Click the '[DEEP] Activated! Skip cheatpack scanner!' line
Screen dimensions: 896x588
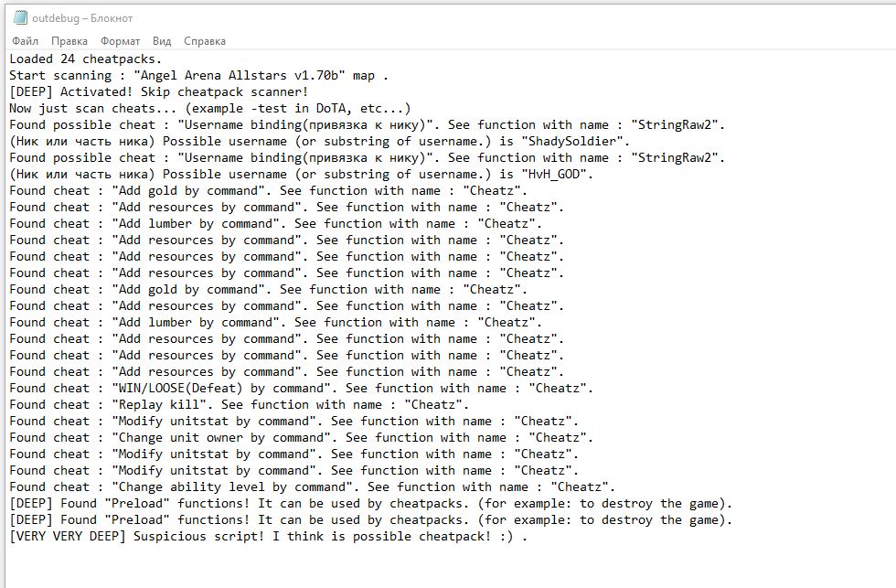click(x=159, y=92)
